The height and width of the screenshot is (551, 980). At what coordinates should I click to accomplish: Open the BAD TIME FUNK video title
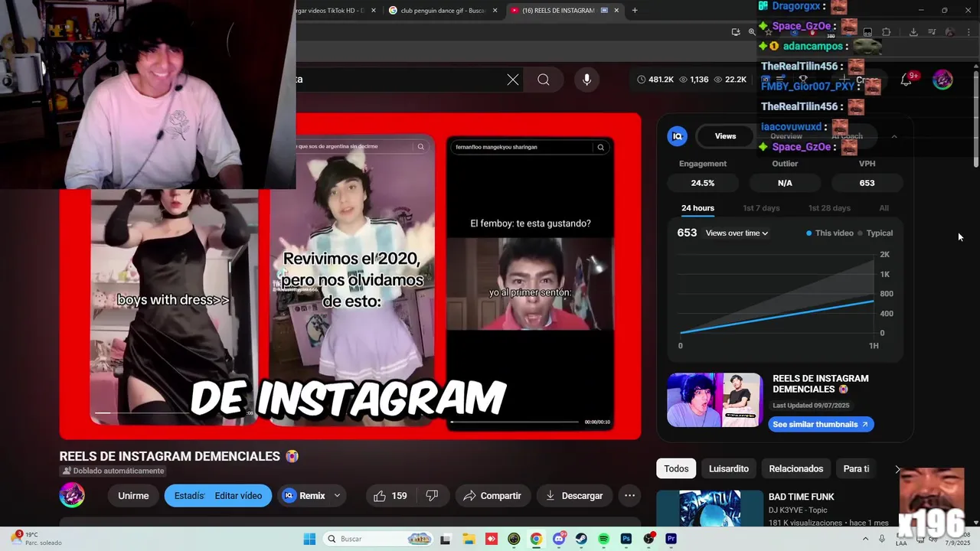point(802,497)
